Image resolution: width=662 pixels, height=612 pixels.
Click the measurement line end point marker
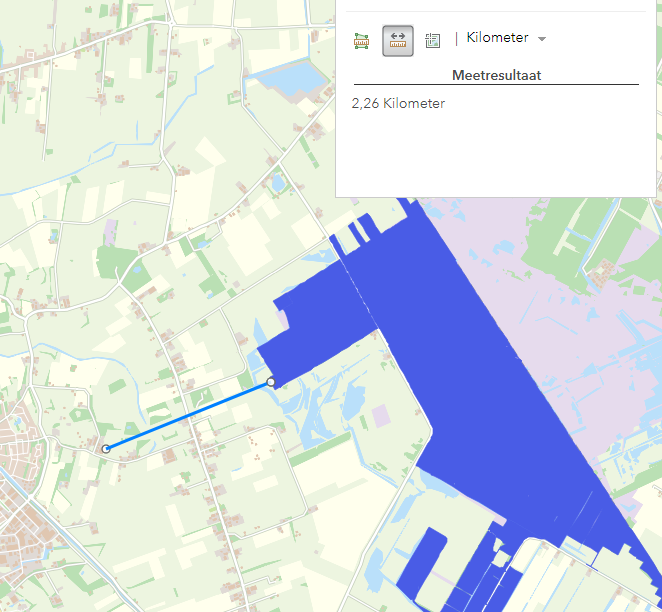pos(271,382)
